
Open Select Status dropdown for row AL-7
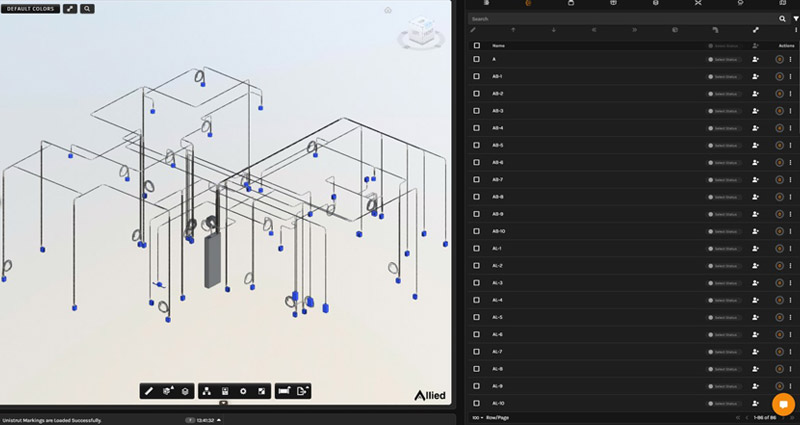723,352
